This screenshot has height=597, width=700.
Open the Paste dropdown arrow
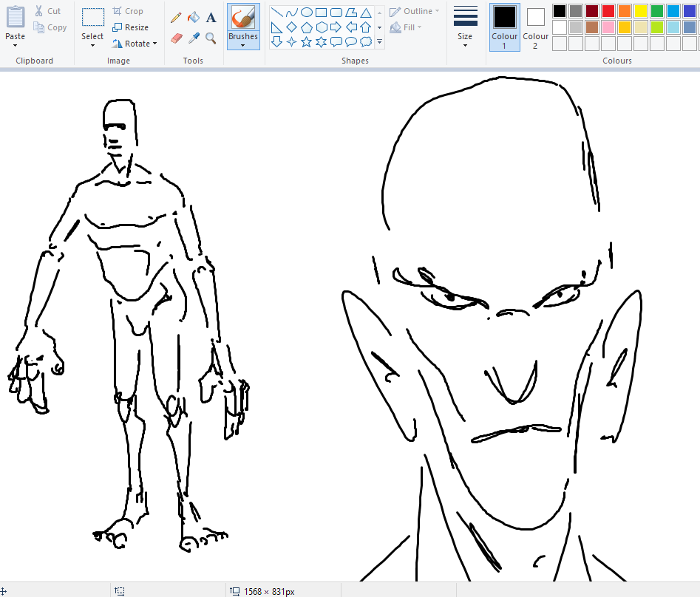16,46
